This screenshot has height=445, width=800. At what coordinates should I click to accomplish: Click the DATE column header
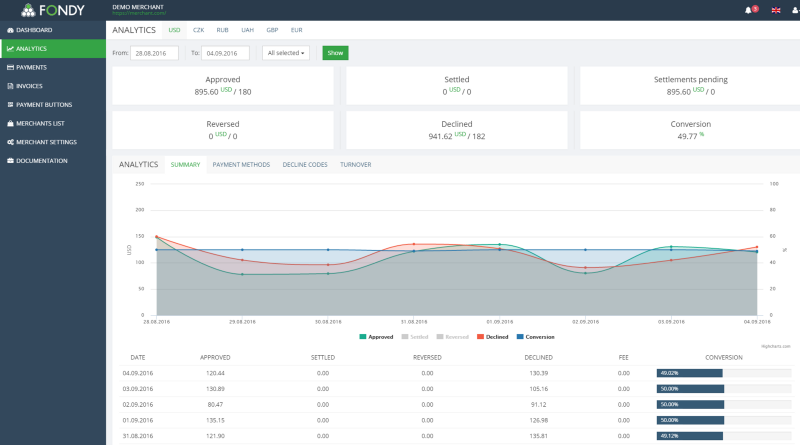(x=138, y=358)
